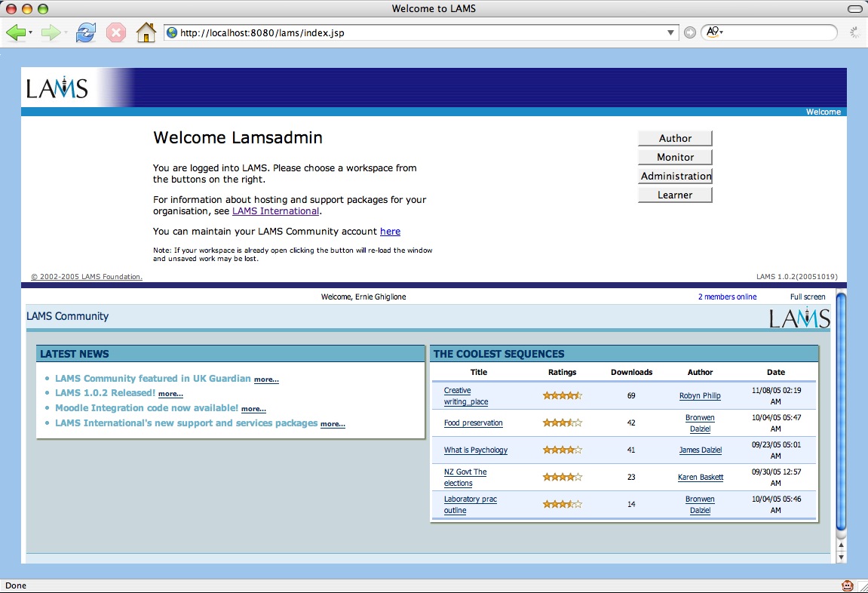Go to the Home page icon
Screen dimensions: 868x593
click(146, 32)
